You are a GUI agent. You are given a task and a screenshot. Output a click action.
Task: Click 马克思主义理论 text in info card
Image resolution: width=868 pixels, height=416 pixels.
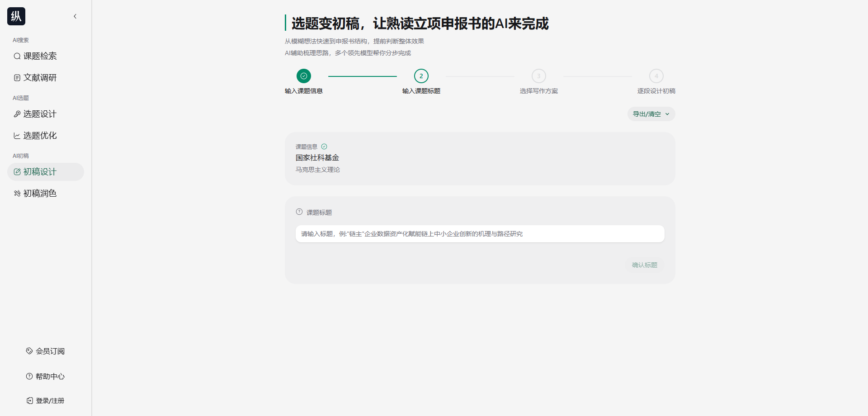coord(318,170)
